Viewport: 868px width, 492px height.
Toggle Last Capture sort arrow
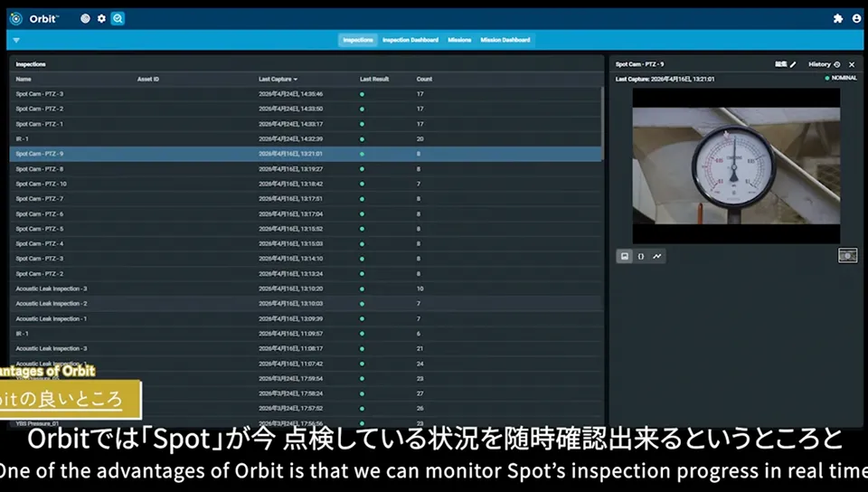coord(296,80)
